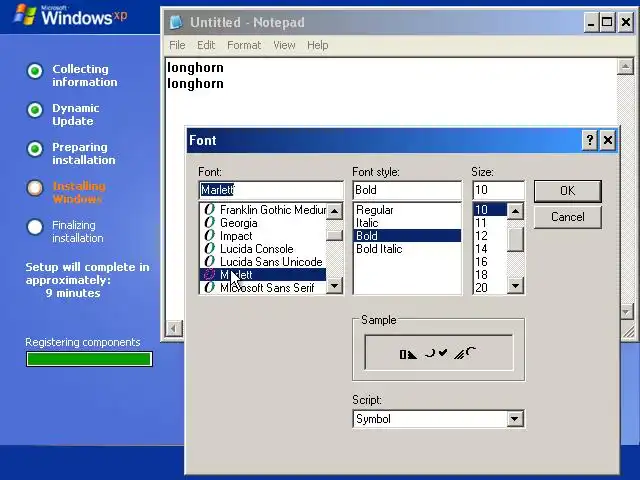Select Marlett in the font list

(x=263, y=275)
